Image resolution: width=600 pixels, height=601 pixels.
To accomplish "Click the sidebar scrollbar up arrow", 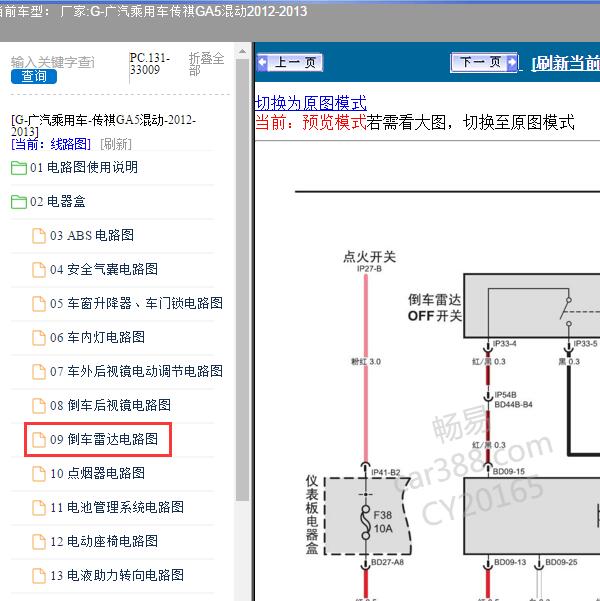I will click(242, 51).
